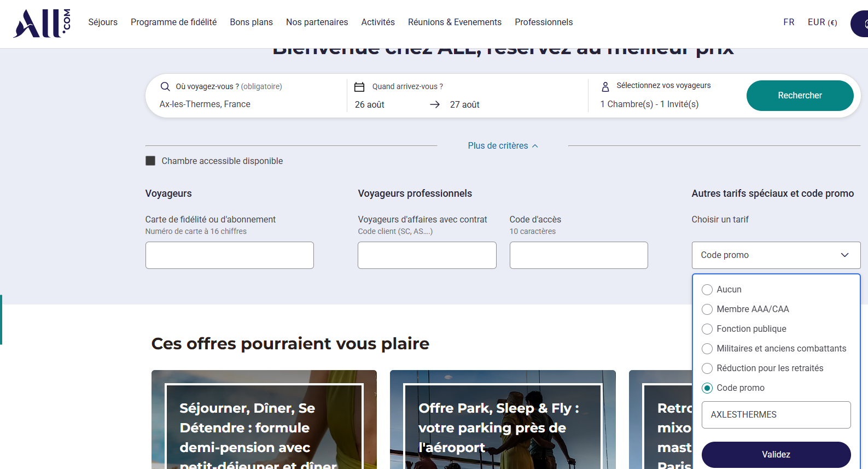Open the Séjours menu
The height and width of the screenshot is (469, 868).
(103, 22)
